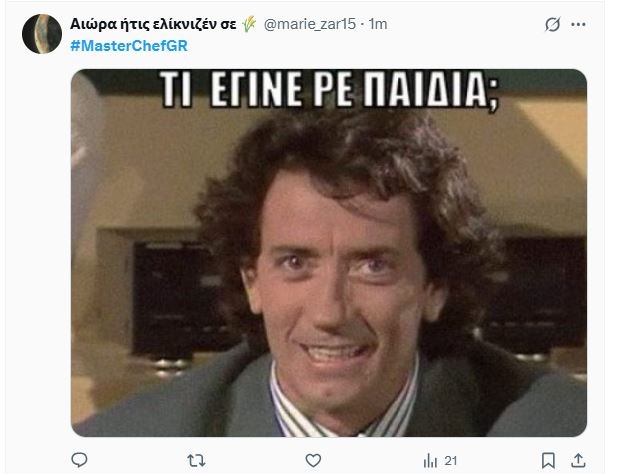
Task: Open the meme image in full view
Action: coord(329,253)
